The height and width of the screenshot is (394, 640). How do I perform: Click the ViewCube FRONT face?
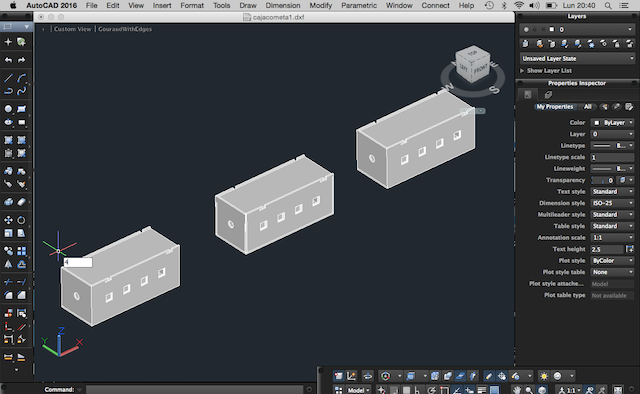(x=481, y=69)
